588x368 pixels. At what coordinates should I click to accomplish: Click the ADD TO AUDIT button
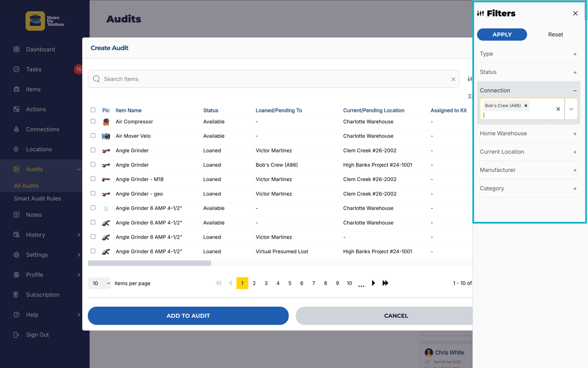click(x=188, y=316)
